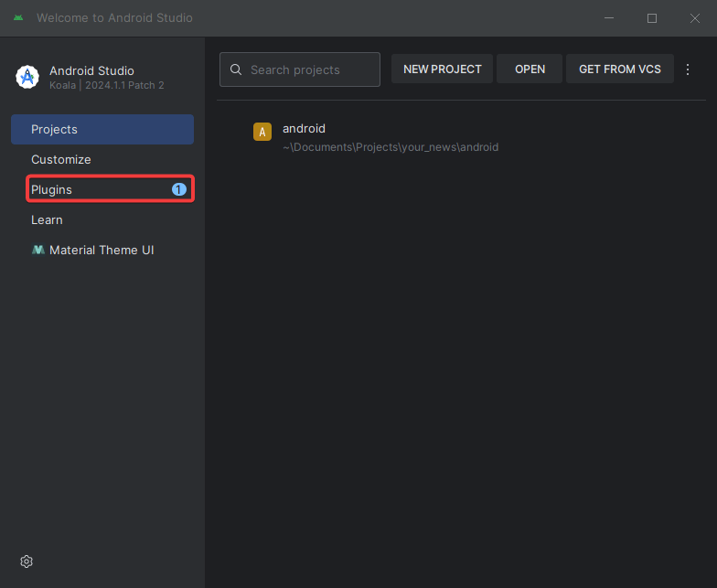Image resolution: width=717 pixels, height=588 pixels.
Task: Click the magnifier icon in search box
Action: (x=236, y=69)
